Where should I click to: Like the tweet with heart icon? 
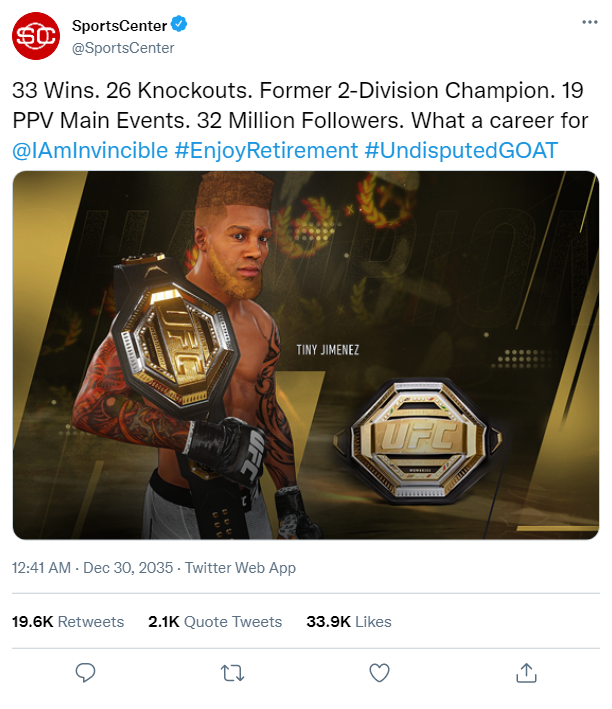(379, 672)
